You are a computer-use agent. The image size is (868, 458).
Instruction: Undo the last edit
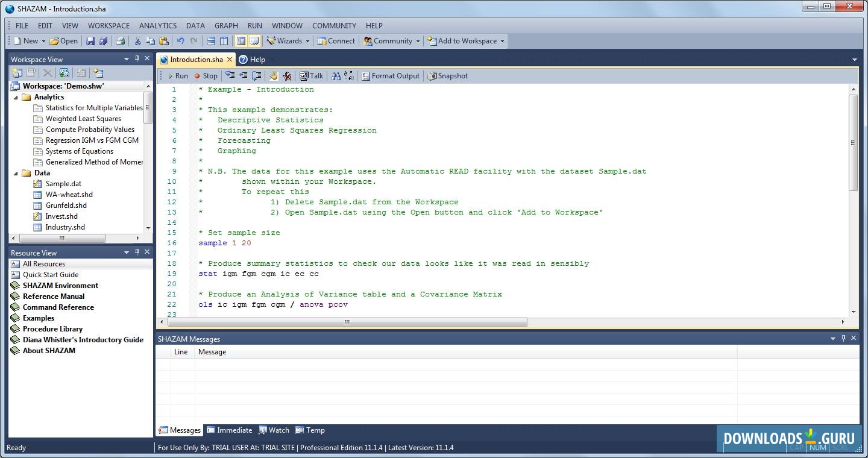pyautogui.click(x=180, y=41)
